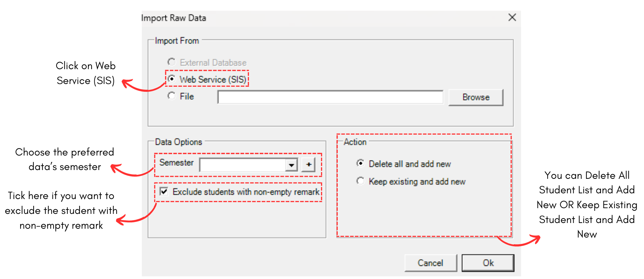Image resolution: width=644 pixels, height=279 pixels.
Task: Choose "Delete all and add new" action
Action: [360, 163]
